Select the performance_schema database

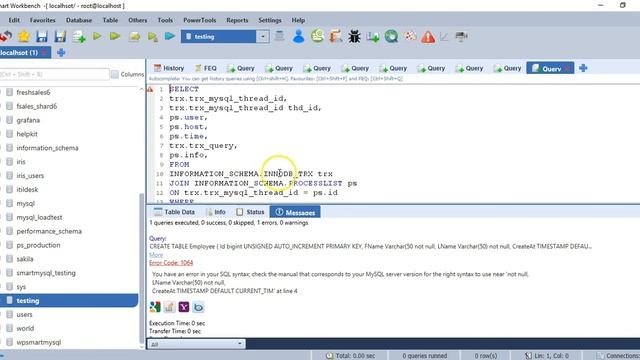pyautogui.click(x=49, y=231)
